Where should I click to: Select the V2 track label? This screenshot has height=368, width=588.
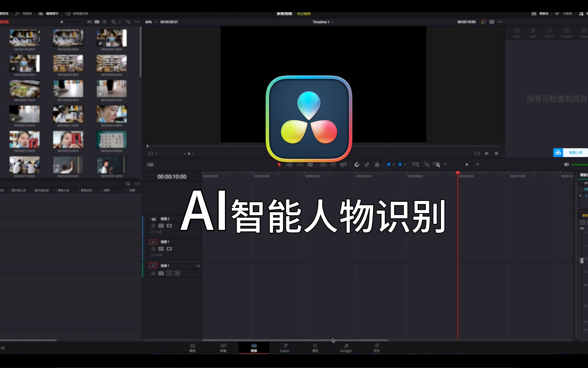153,219
